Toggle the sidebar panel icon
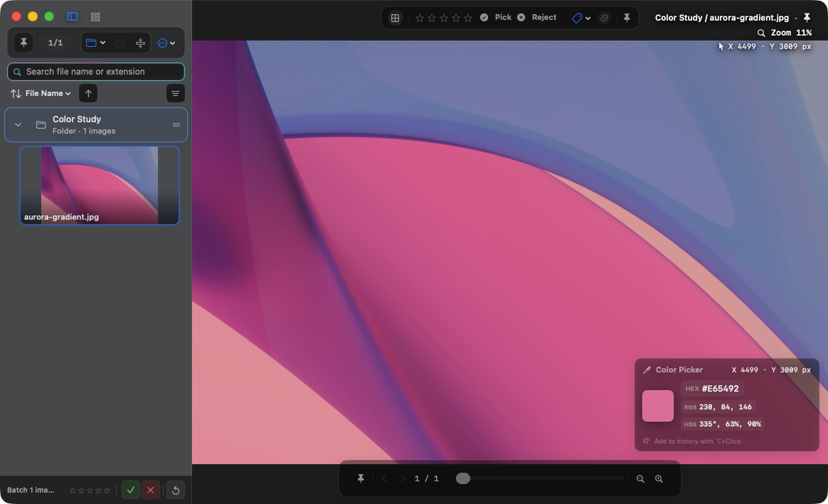828x504 pixels. point(73,16)
